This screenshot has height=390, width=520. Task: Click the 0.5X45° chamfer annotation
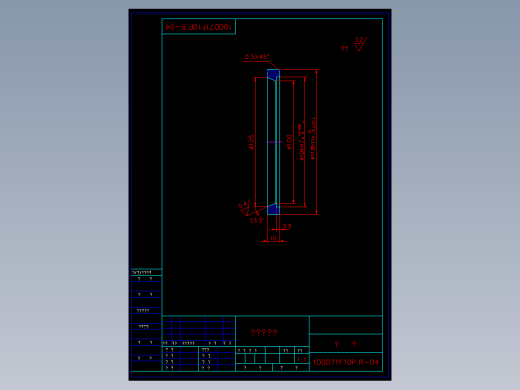(256, 57)
